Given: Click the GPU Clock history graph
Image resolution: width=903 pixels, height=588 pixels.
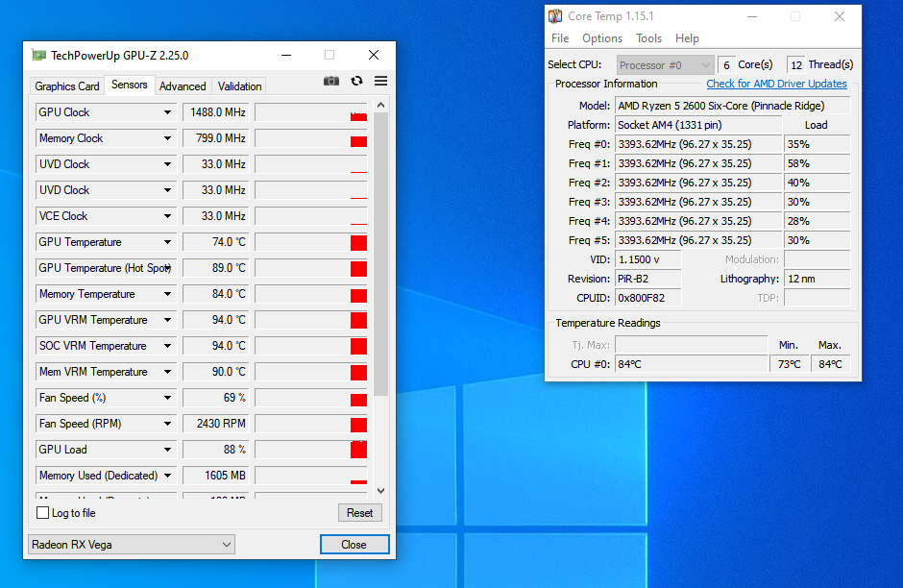Looking at the screenshot, I should [x=311, y=112].
